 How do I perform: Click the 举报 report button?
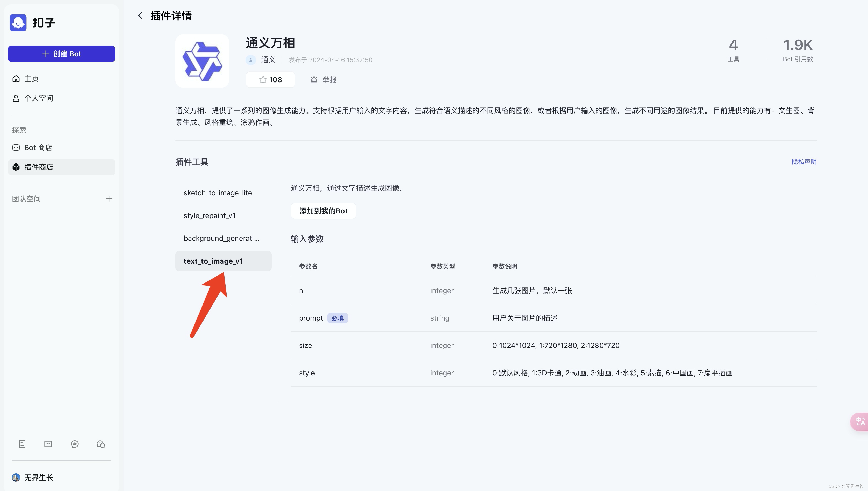coord(323,80)
